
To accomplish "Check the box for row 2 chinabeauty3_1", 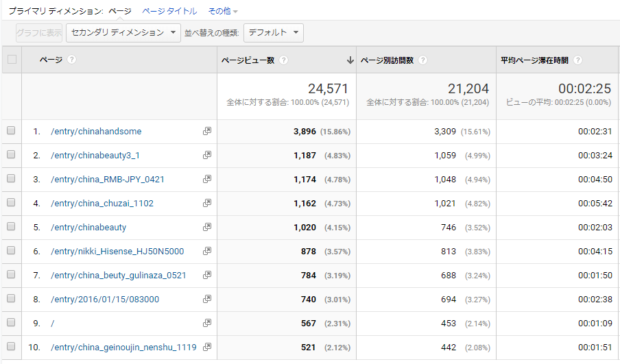I will [x=11, y=154].
